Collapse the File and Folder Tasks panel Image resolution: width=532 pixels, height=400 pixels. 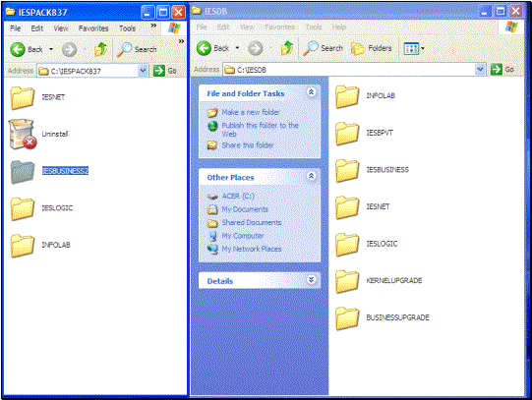click(311, 92)
